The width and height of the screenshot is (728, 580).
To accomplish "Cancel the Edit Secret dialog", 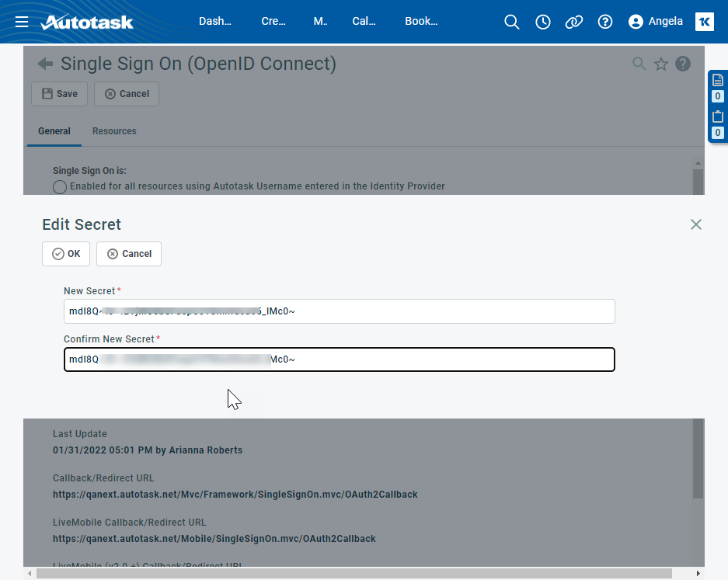I will [129, 254].
